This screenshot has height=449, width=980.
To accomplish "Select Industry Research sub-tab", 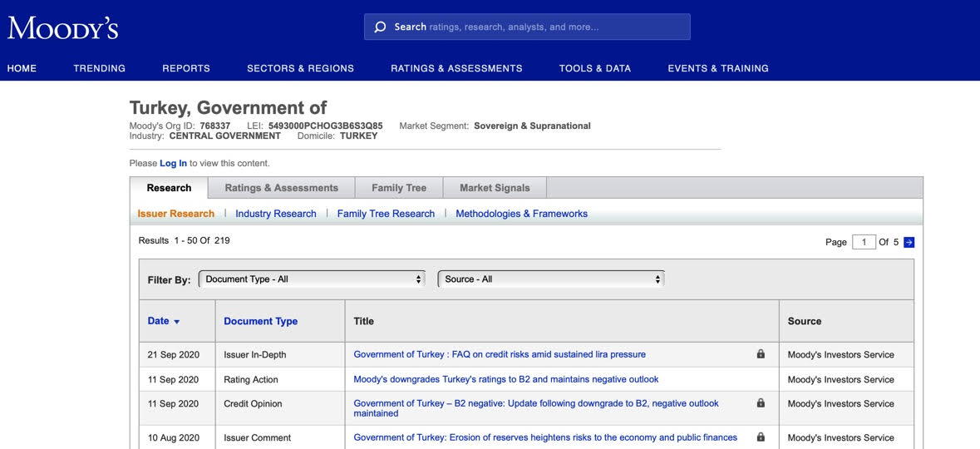I will click(275, 214).
